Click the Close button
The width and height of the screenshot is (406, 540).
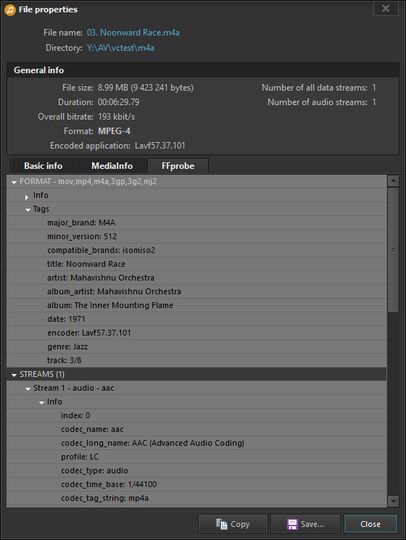(370, 524)
